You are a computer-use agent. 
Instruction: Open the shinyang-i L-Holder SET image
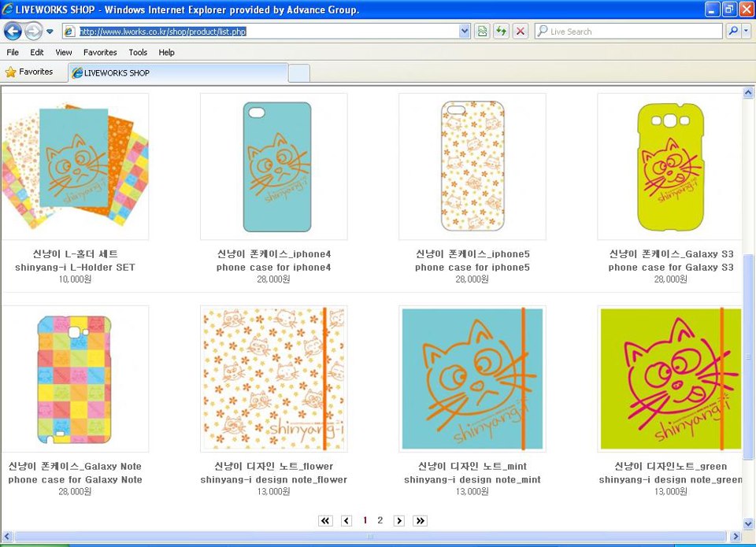[75, 166]
